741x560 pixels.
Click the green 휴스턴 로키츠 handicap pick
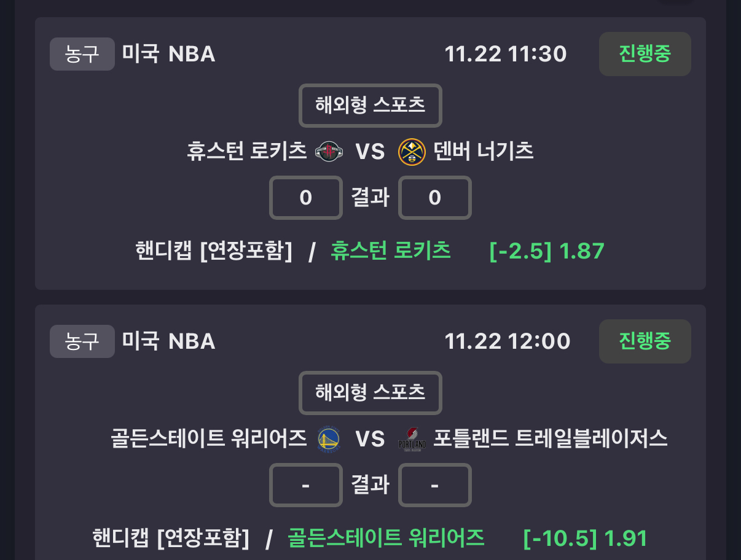pos(391,251)
